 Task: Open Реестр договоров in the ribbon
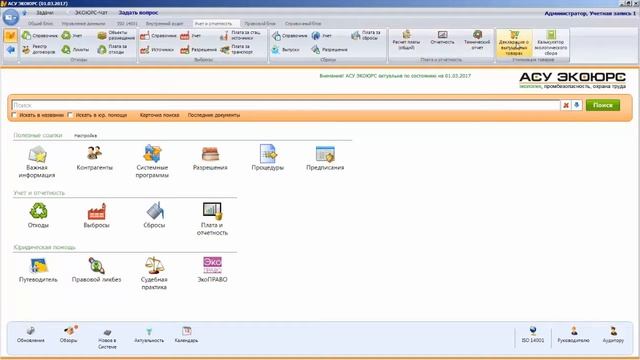(x=39, y=50)
